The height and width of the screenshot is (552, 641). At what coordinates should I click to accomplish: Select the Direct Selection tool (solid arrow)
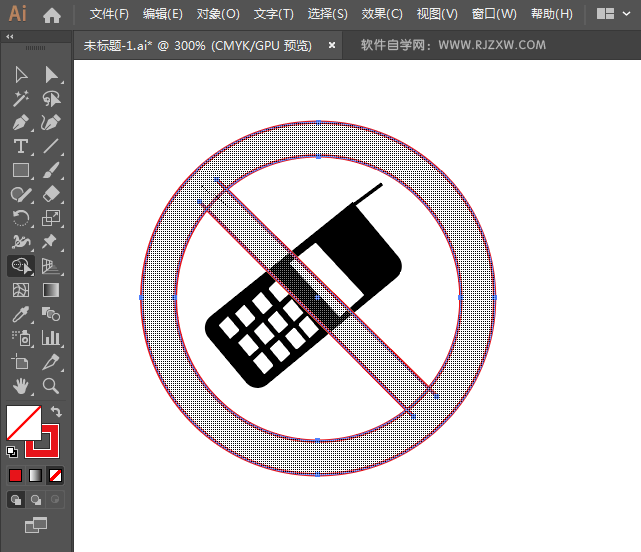point(51,75)
